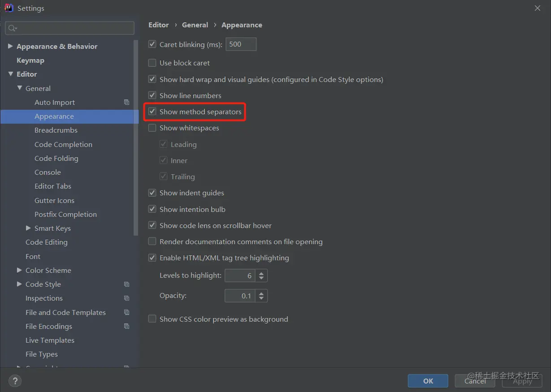Screen dimensions: 551x392
Task: Open Editor Tabs settings
Action: coord(53,186)
